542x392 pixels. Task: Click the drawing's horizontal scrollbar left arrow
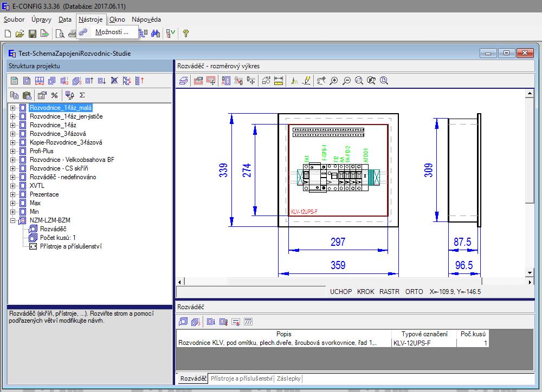click(180, 282)
